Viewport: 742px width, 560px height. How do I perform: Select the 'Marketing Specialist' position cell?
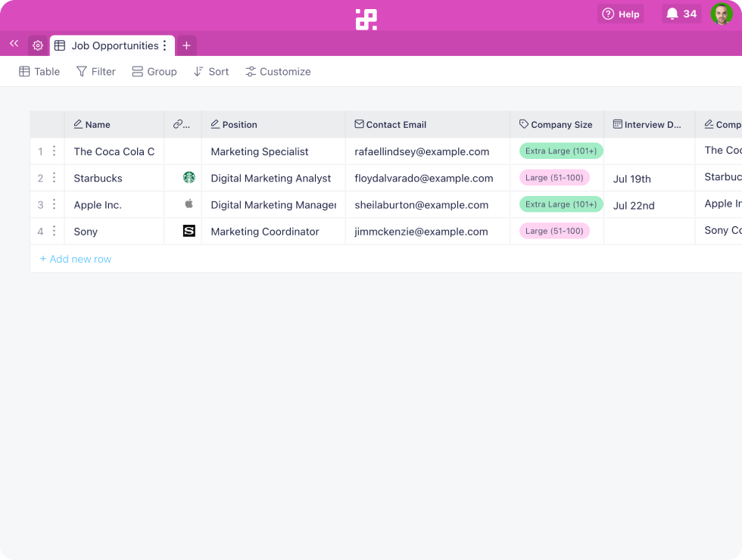[273, 151]
